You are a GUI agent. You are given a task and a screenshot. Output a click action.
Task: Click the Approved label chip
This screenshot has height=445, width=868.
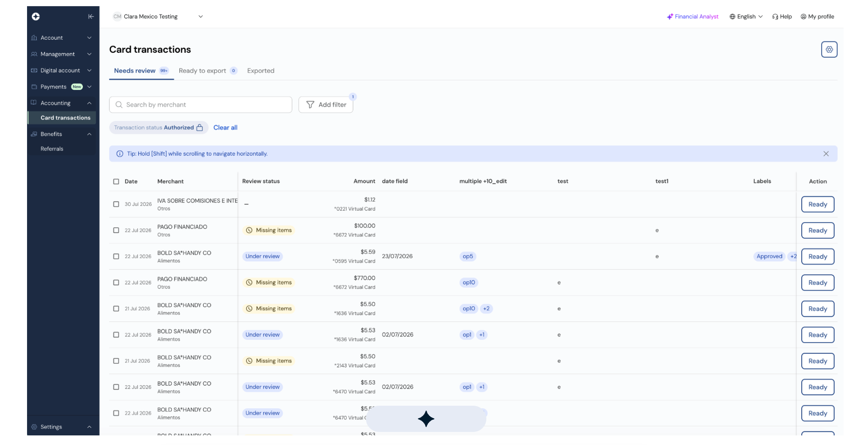coord(769,257)
